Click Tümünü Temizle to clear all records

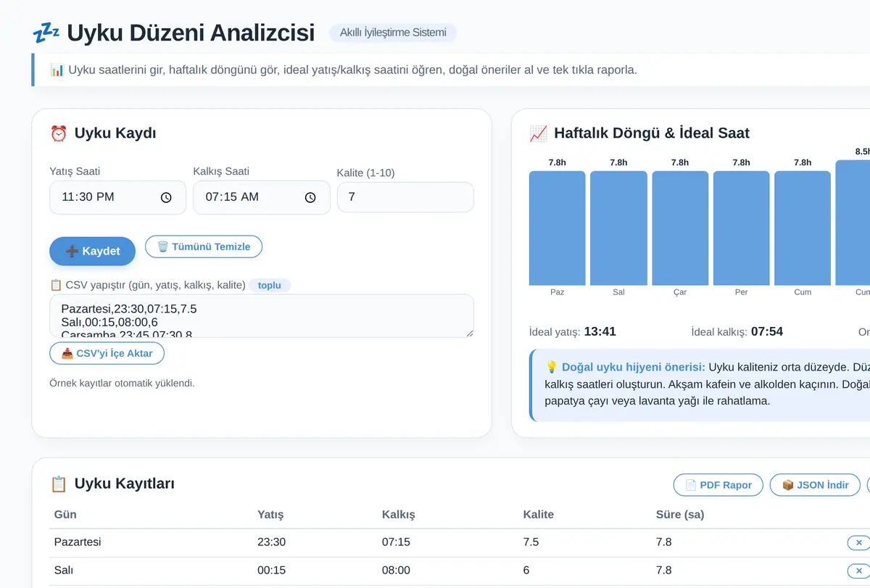point(204,247)
